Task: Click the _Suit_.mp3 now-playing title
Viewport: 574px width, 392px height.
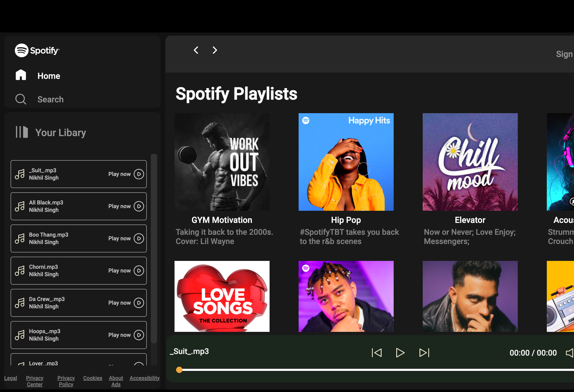Action: (x=189, y=351)
